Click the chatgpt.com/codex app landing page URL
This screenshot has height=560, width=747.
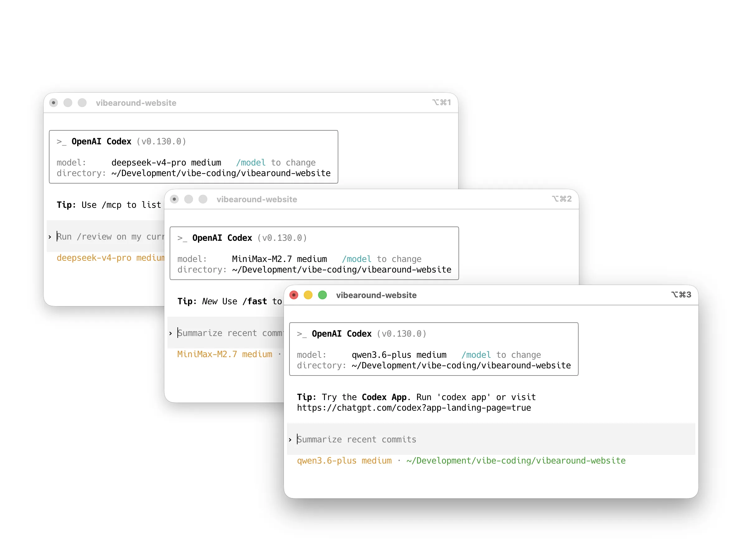(x=414, y=408)
